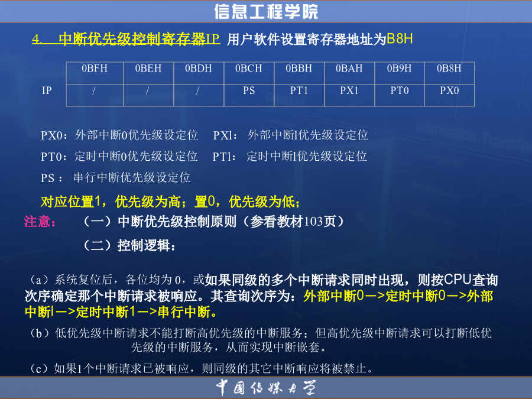Image resolution: width=532 pixels, height=399 pixels.
Task: Click the 信息工程学院 title at top
Action: pyautogui.click(x=265, y=11)
